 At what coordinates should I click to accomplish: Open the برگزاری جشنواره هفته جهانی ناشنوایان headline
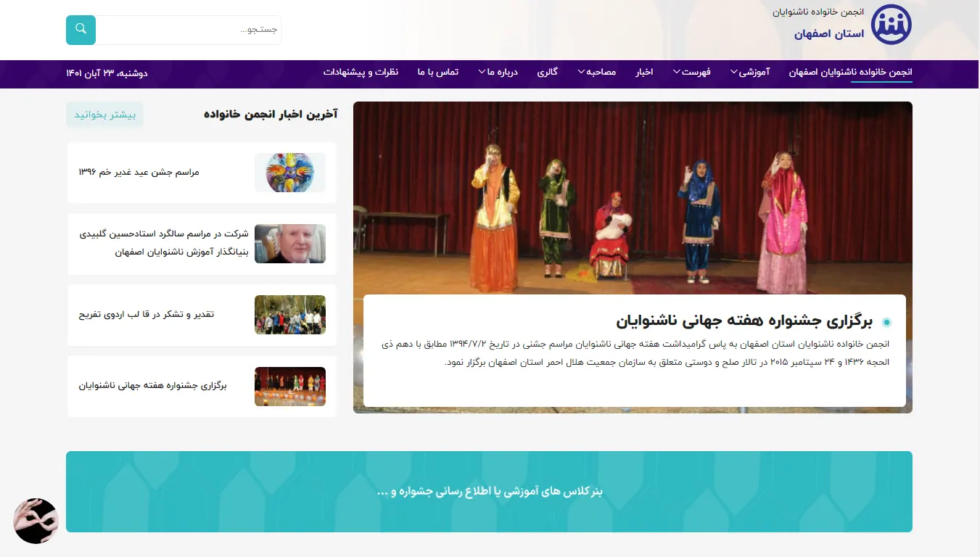(744, 321)
